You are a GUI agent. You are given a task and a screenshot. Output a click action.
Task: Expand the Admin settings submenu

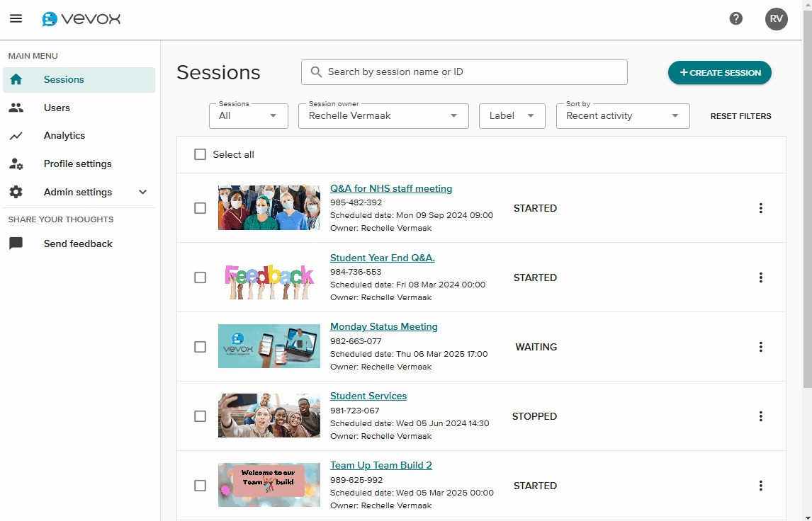click(142, 192)
